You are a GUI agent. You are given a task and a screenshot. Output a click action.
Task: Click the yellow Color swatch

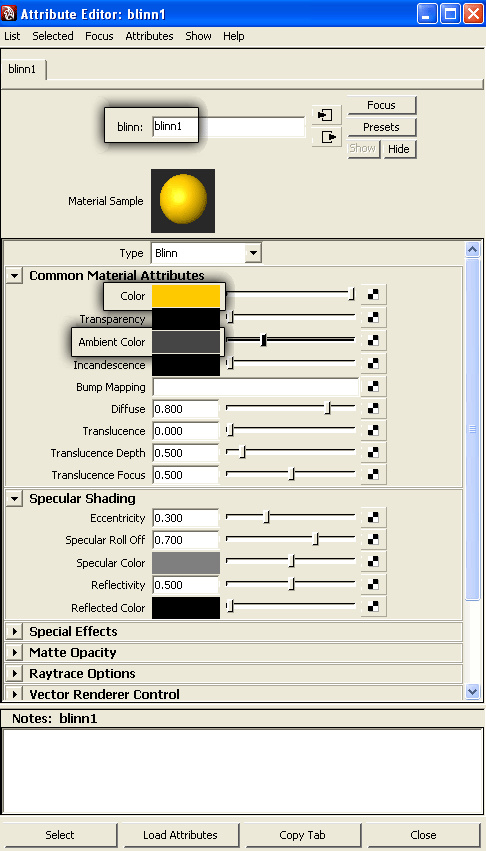click(186, 296)
